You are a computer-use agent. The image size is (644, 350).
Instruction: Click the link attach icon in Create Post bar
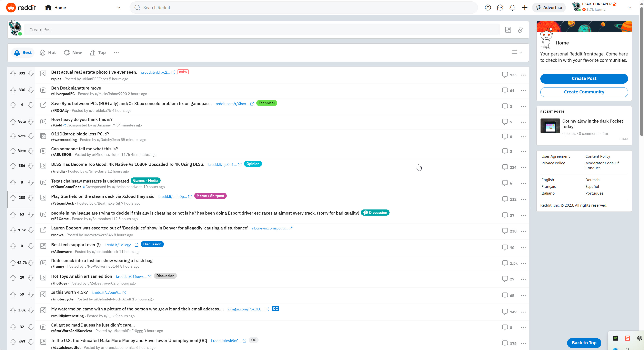point(520,30)
